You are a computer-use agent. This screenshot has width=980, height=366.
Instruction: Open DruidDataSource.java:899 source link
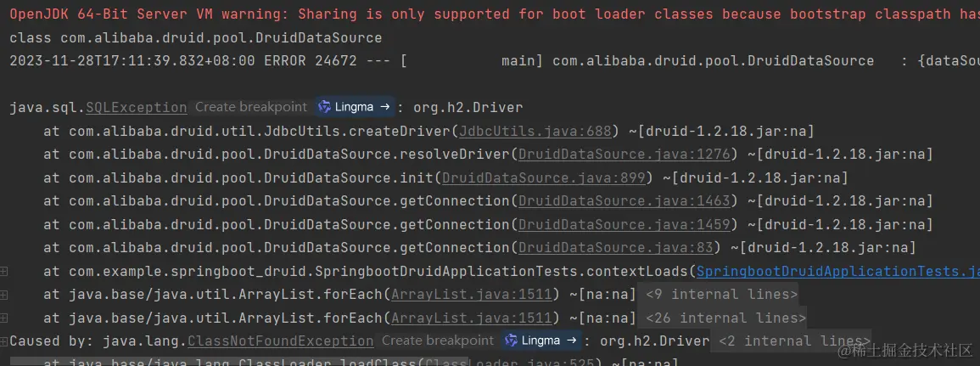(x=544, y=178)
